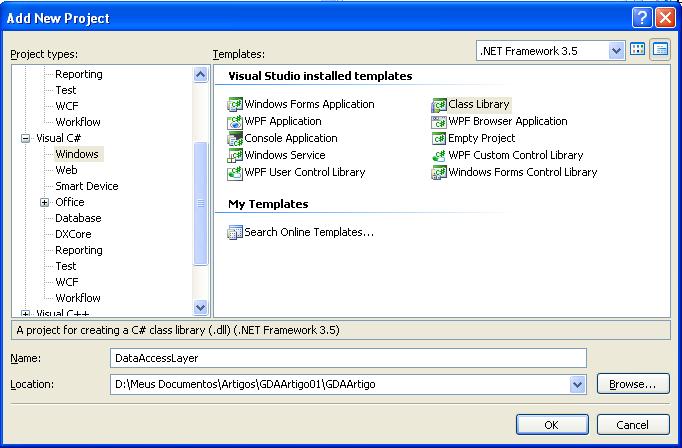
Task: Pick the Console Application template icon
Action: pos(236,138)
